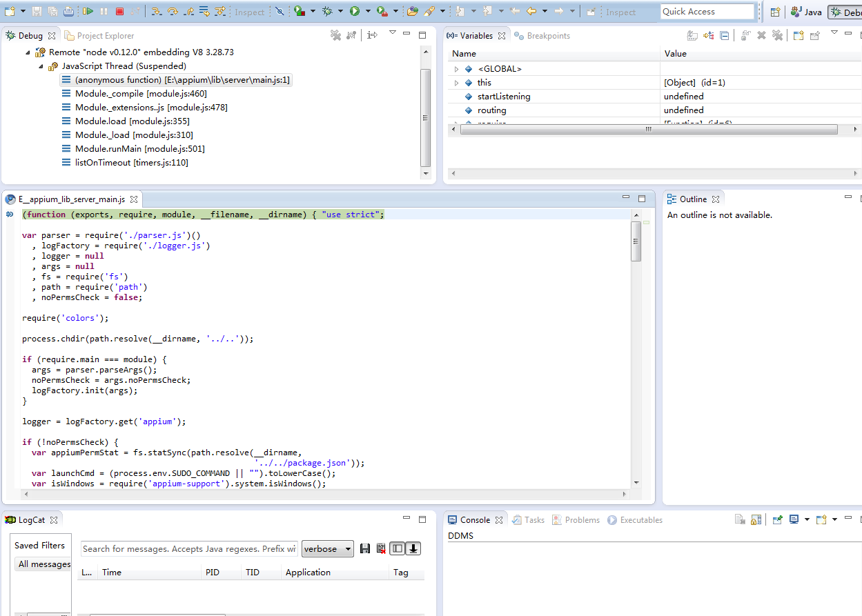Open the Variables view menu triangle
This screenshot has width=862, height=616.
834,33
